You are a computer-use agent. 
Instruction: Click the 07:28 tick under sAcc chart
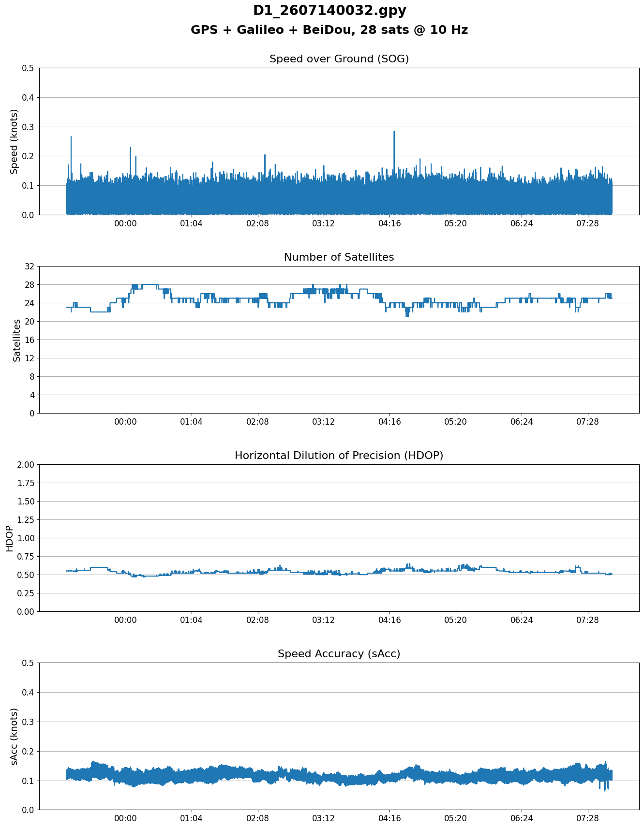587,818
